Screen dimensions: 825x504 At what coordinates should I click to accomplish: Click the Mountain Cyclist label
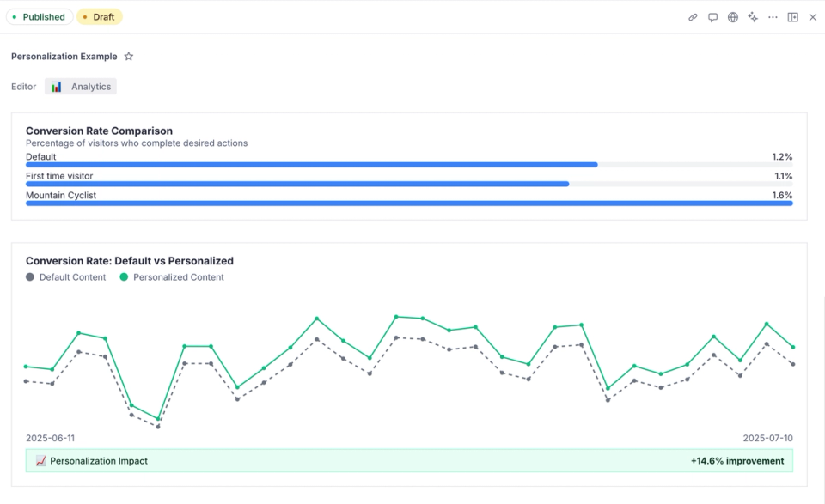(61, 195)
